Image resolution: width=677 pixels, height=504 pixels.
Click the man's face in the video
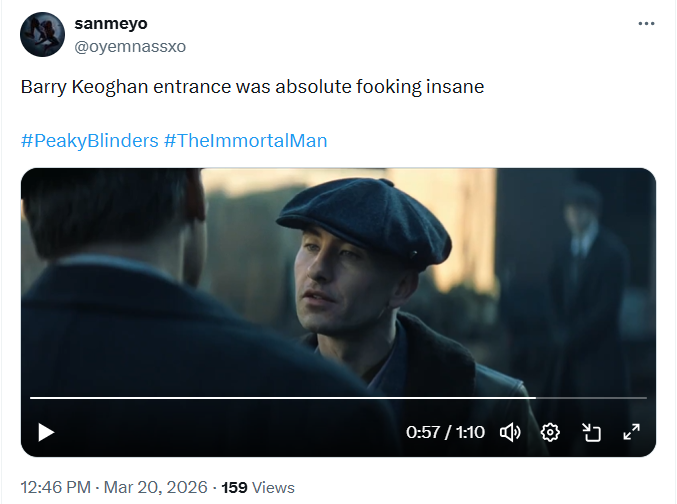click(340, 295)
